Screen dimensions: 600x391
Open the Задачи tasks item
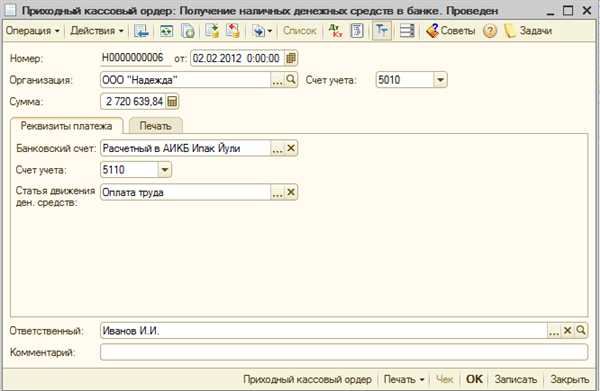pos(528,31)
